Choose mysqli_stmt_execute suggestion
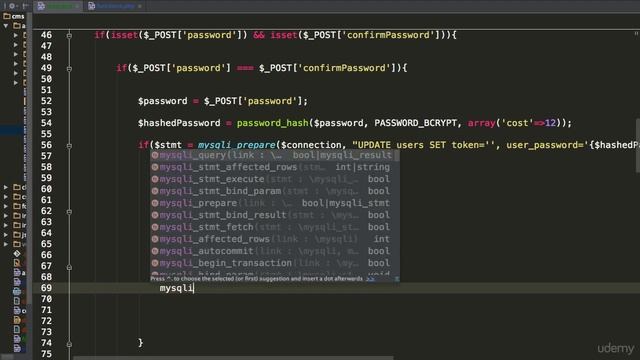Viewport: 640px width, 360px height. (272, 179)
